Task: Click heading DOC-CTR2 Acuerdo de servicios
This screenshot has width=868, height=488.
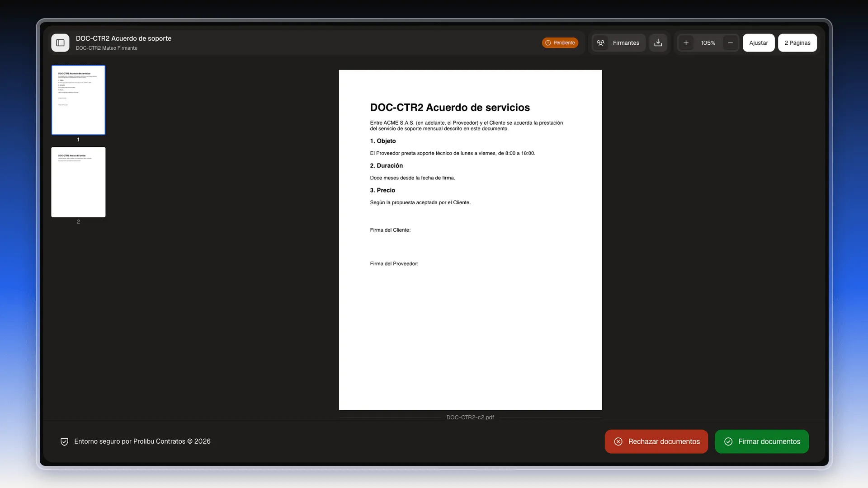Action: coord(450,108)
